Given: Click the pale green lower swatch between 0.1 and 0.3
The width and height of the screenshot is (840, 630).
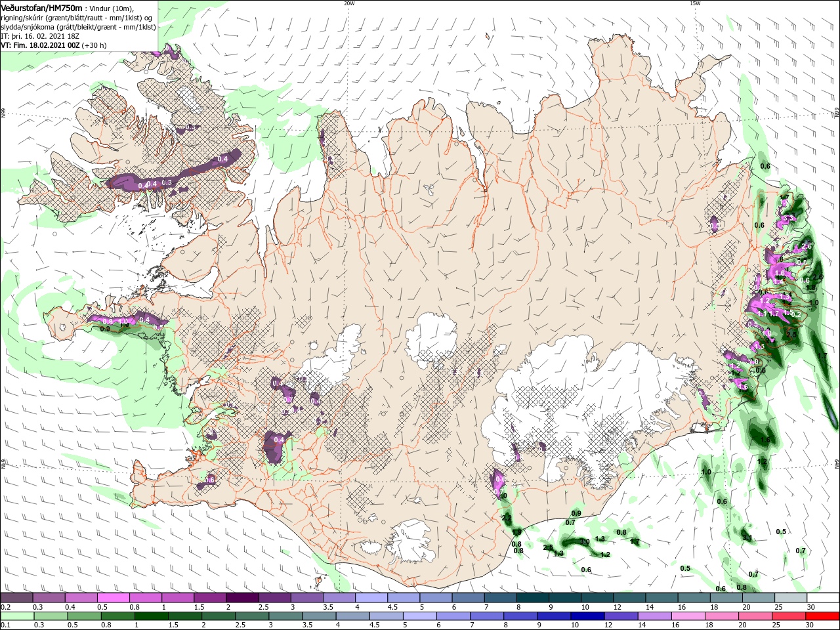Looking at the screenshot, I should (17, 616).
